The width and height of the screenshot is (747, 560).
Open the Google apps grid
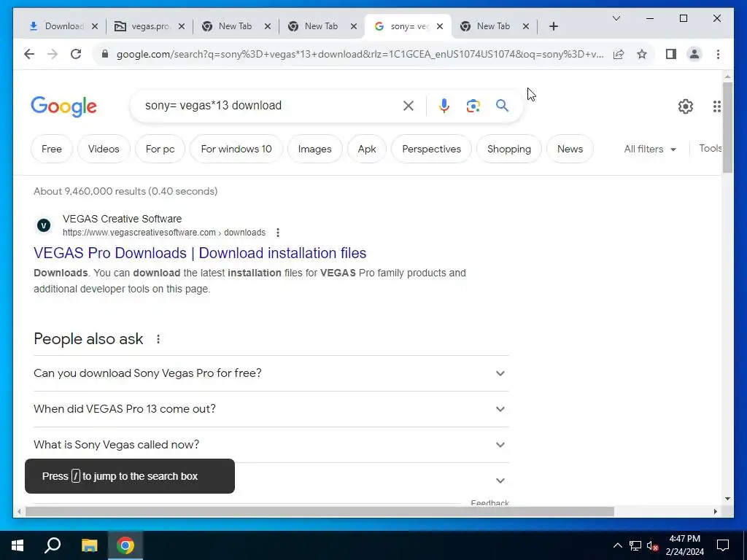(716, 106)
